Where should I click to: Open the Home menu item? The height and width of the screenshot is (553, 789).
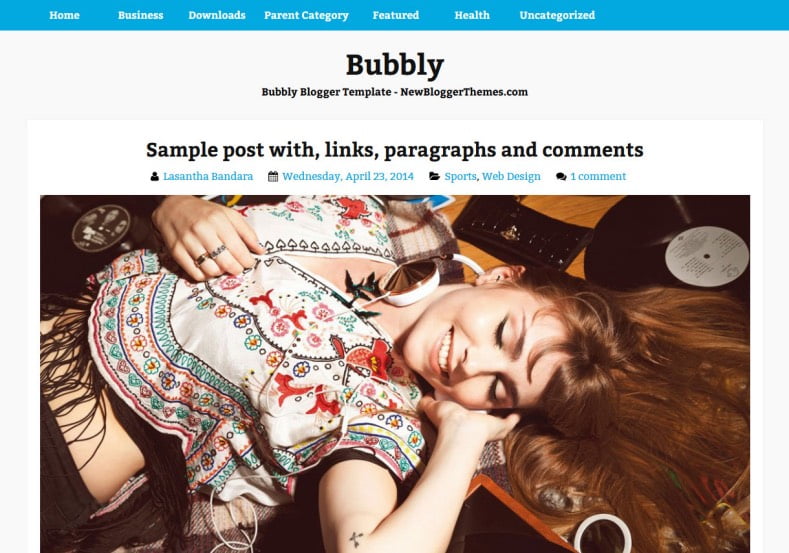[x=64, y=15]
